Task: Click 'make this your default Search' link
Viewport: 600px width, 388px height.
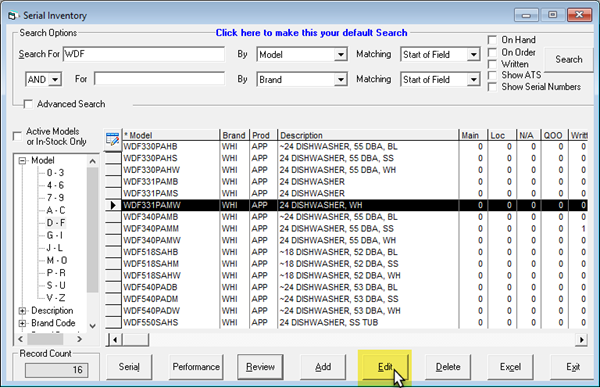Action: coord(311,33)
